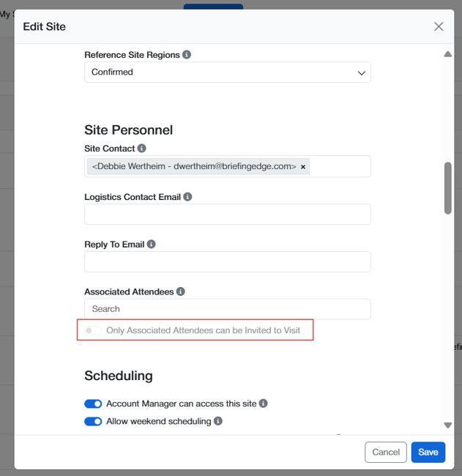
Task: Click the Cancel button
Action: [385, 452]
